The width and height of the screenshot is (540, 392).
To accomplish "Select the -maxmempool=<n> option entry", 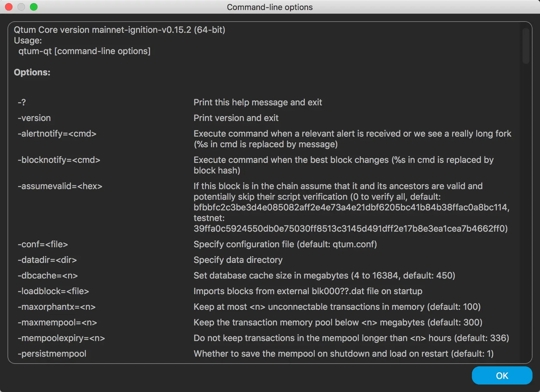I will click(x=57, y=322).
